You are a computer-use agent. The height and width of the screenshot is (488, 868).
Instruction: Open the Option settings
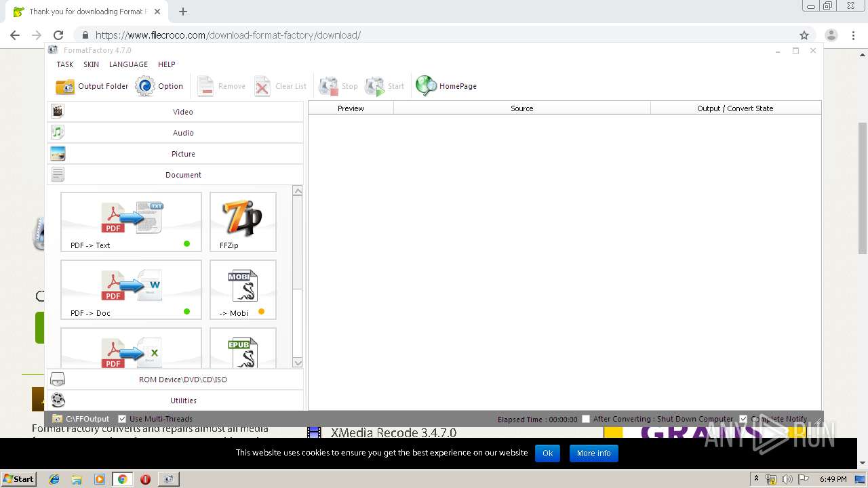(x=159, y=86)
